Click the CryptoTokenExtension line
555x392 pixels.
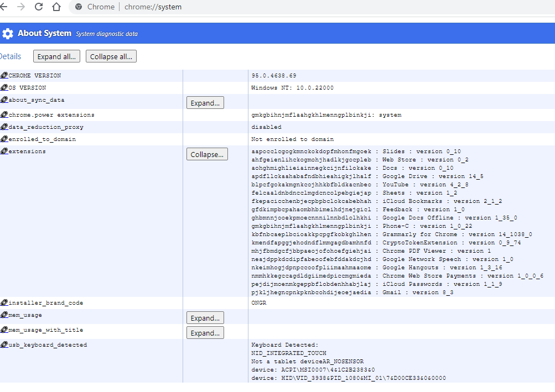(386, 243)
